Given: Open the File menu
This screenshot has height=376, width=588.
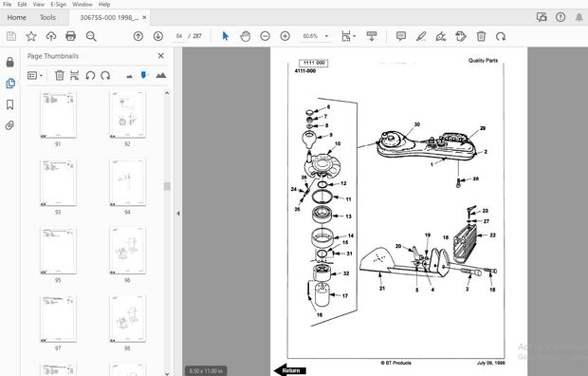Looking at the screenshot, I should pos(7,5).
